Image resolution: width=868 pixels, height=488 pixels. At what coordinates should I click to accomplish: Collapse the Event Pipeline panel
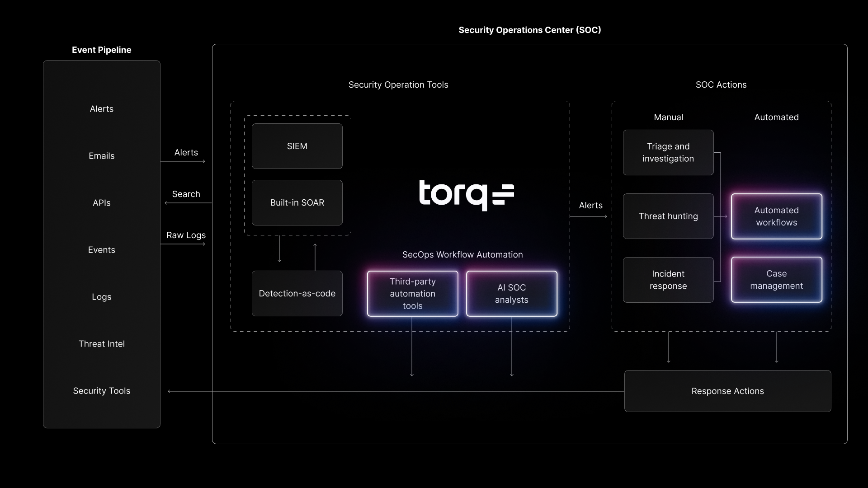pyautogui.click(x=101, y=50)
